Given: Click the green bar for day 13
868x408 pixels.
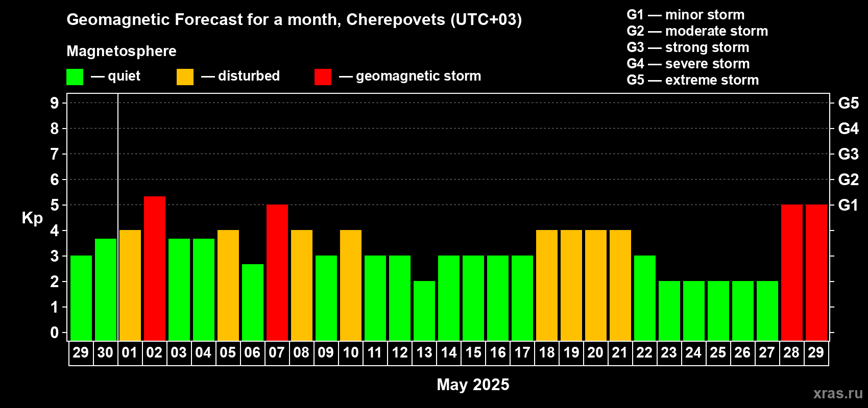Looking at the screenshot, I should 424,311.
